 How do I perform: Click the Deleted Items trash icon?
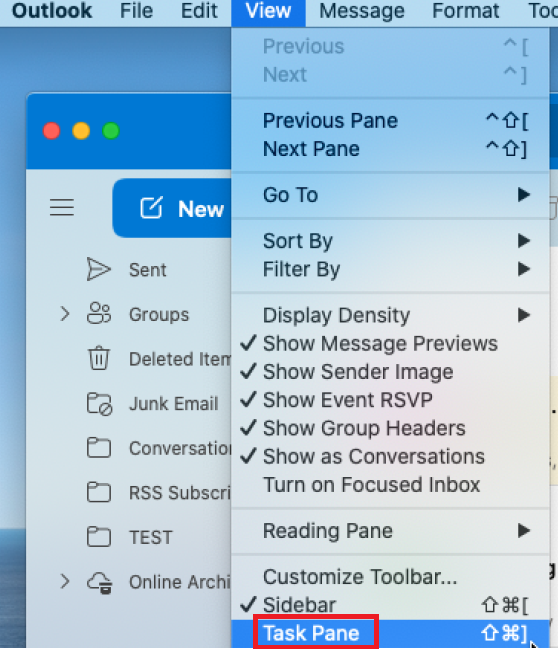99,358
